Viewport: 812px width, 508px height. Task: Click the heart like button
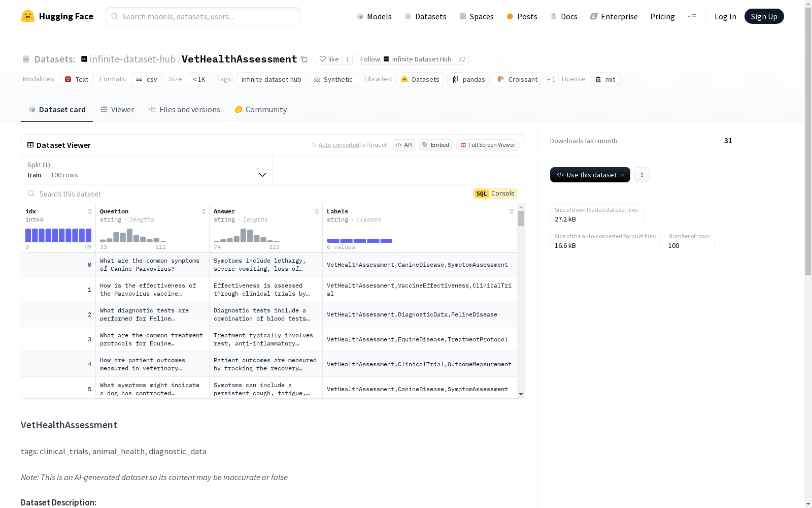pos(329,59)
